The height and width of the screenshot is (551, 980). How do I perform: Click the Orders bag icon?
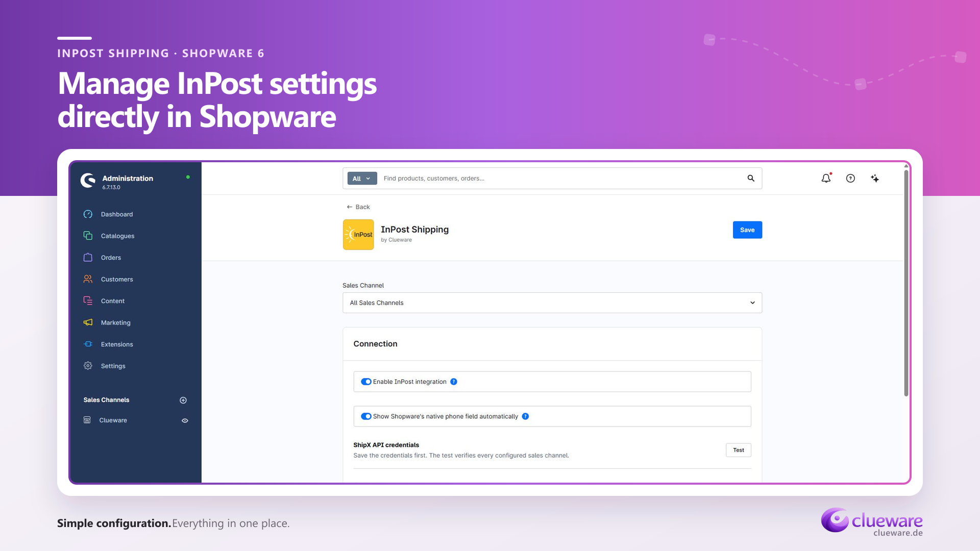pyautogui.click(x=88, y=258)
